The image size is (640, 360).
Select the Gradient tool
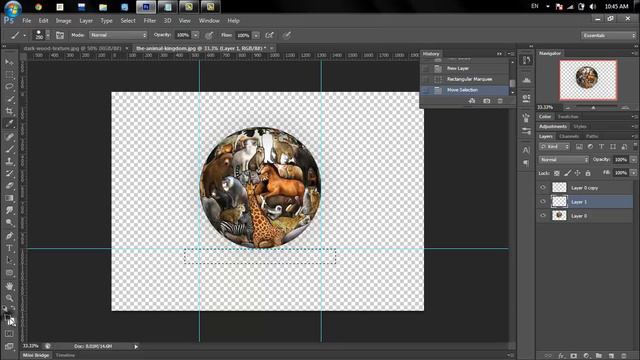point(9,198)
